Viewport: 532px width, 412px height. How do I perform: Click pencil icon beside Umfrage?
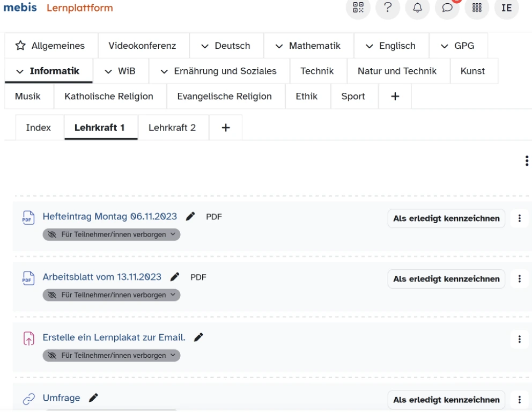point(94,398)
